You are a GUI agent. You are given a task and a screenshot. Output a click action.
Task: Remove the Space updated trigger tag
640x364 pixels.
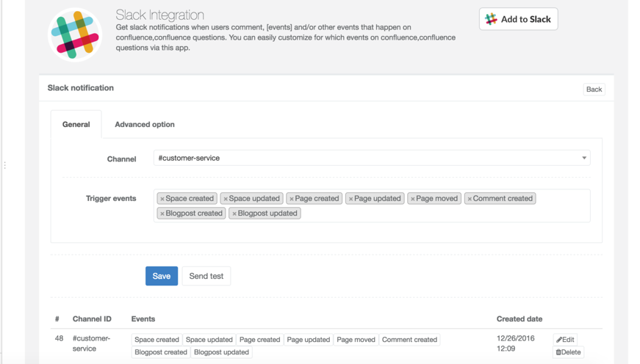click(x=226, y=199)
